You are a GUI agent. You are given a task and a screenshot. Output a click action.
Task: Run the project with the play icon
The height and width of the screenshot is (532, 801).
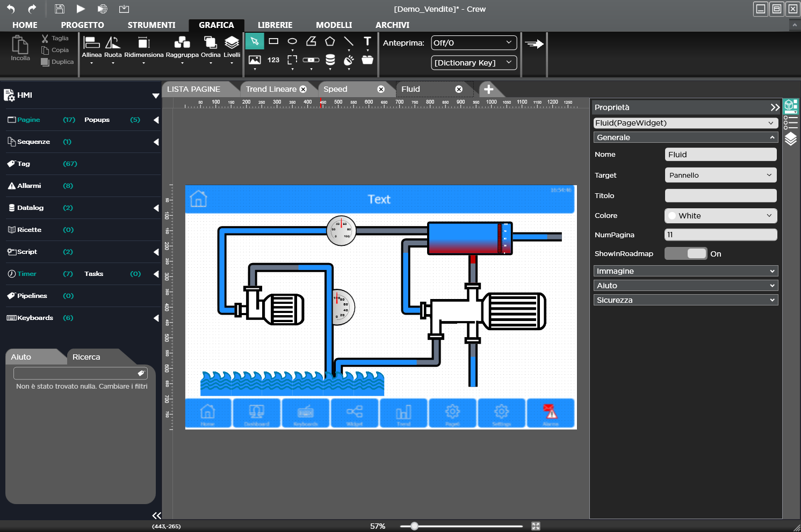(x=81, y=9)
